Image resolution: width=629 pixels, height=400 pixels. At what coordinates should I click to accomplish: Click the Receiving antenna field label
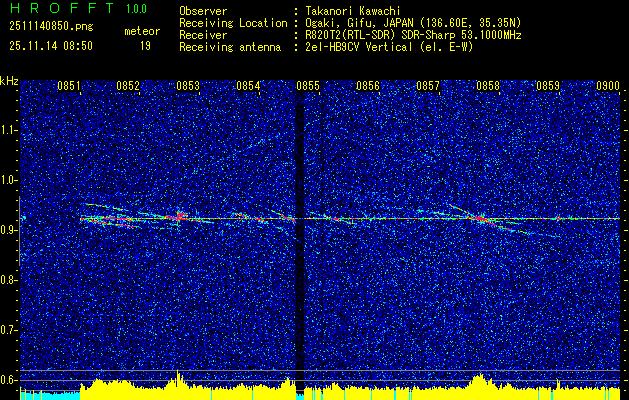click(230, 47)
